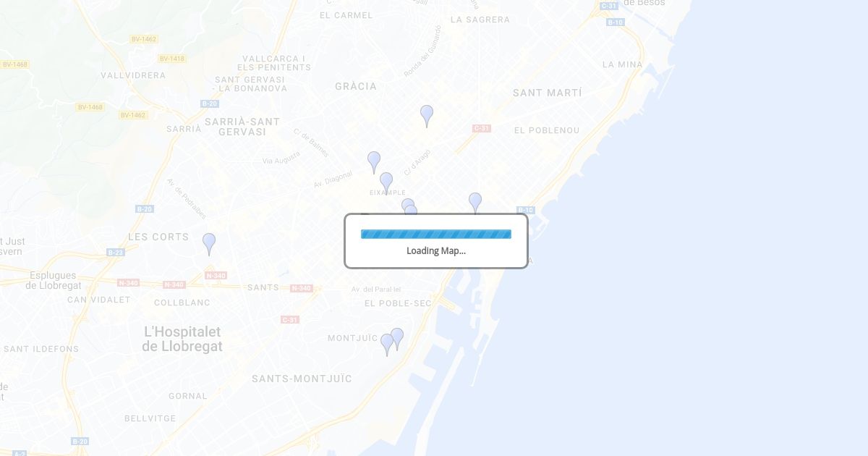868x456 pixels.
Task: Select the left pin of the Montjuïc pair
Action: coord(387,345)
